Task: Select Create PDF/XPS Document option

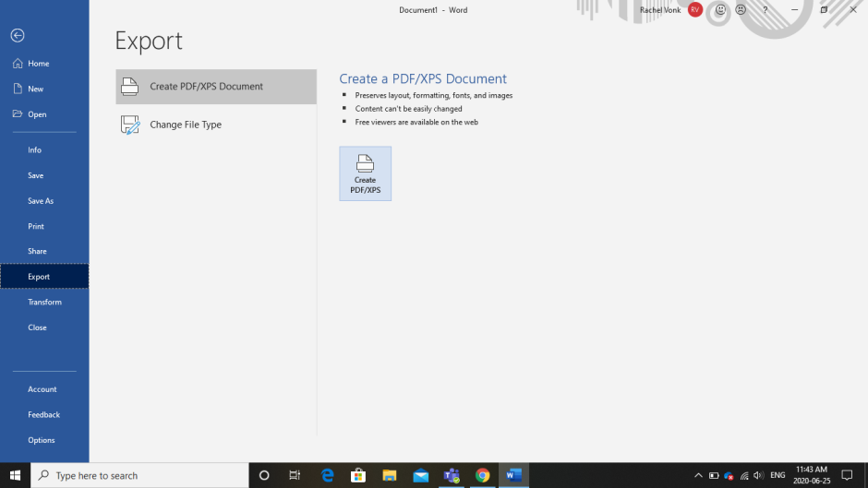Action: coord(216,87)
